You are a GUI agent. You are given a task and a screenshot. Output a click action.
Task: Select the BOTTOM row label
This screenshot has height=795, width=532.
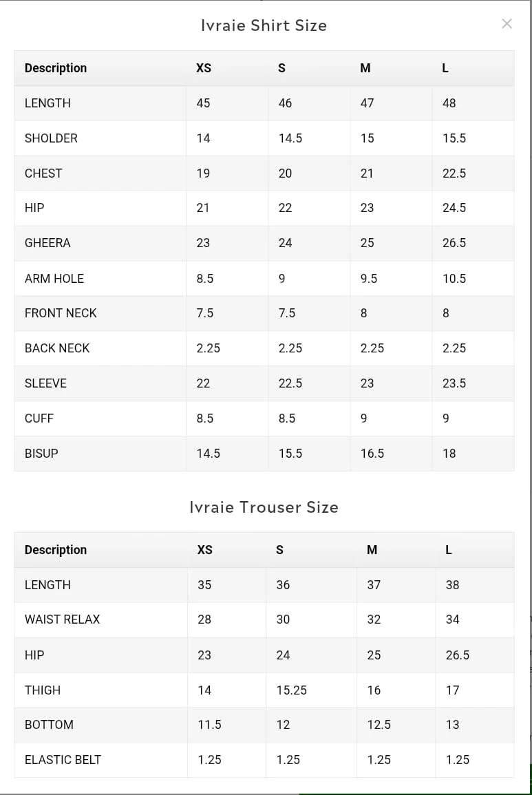point(49,725)
